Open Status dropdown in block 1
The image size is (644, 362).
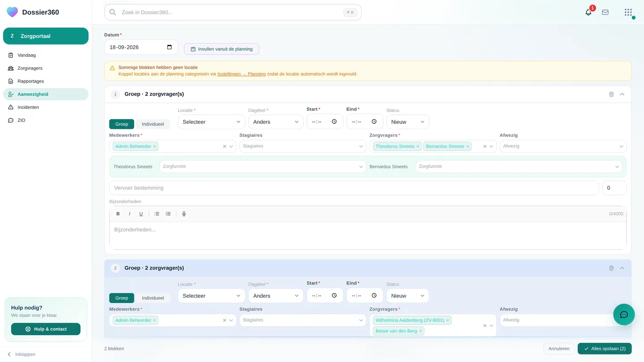pyautogui.click(x=408, y=122)
